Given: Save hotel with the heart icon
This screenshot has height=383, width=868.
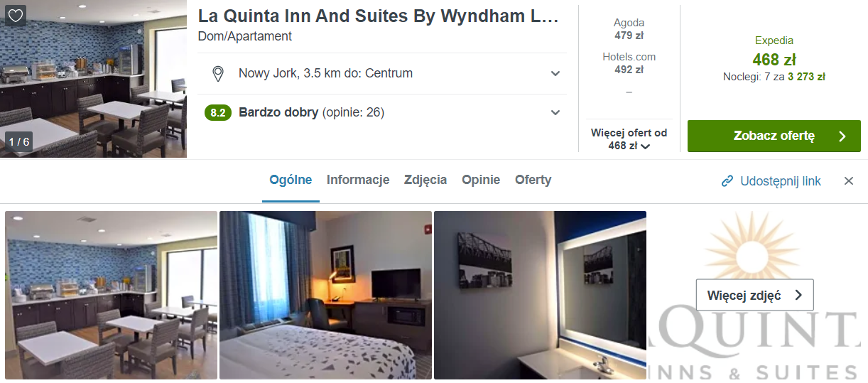Looking at the screenshot, I should point(16,16).
